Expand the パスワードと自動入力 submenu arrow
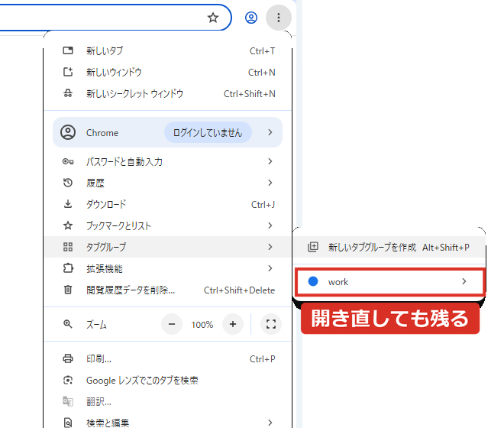This screenshot has width=504, height=428. coord(270,161)
